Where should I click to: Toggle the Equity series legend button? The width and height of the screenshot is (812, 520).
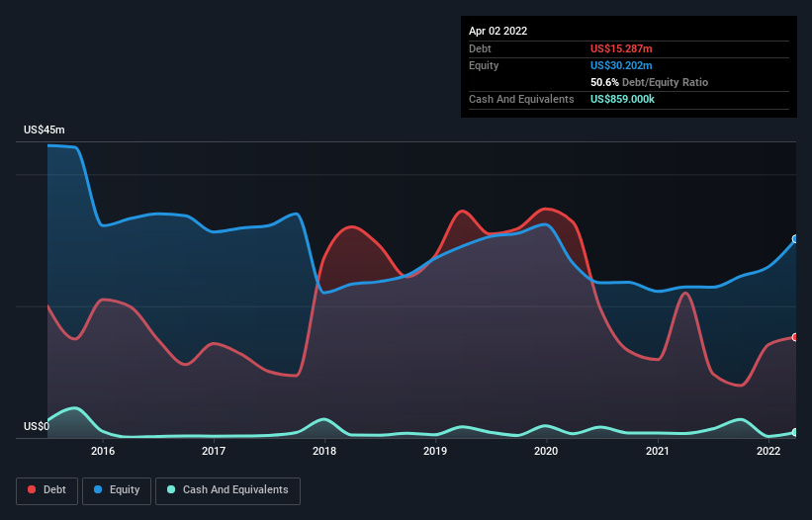pos(117,490)
